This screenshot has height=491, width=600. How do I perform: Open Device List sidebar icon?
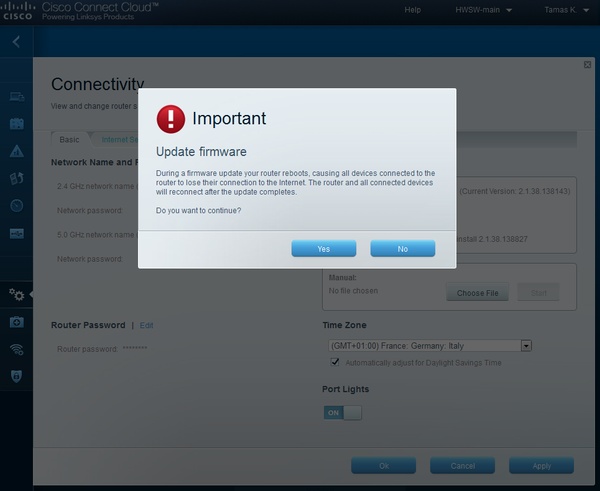[16, 97]
